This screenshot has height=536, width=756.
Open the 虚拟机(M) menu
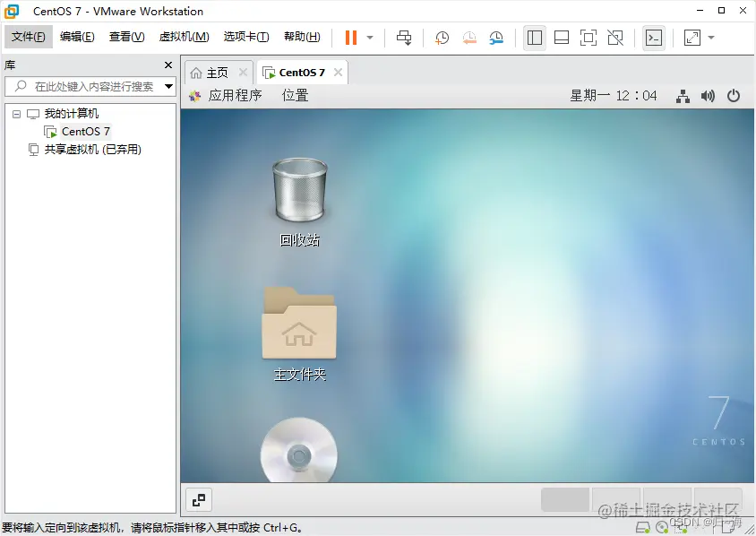click(x=185, y=37)
